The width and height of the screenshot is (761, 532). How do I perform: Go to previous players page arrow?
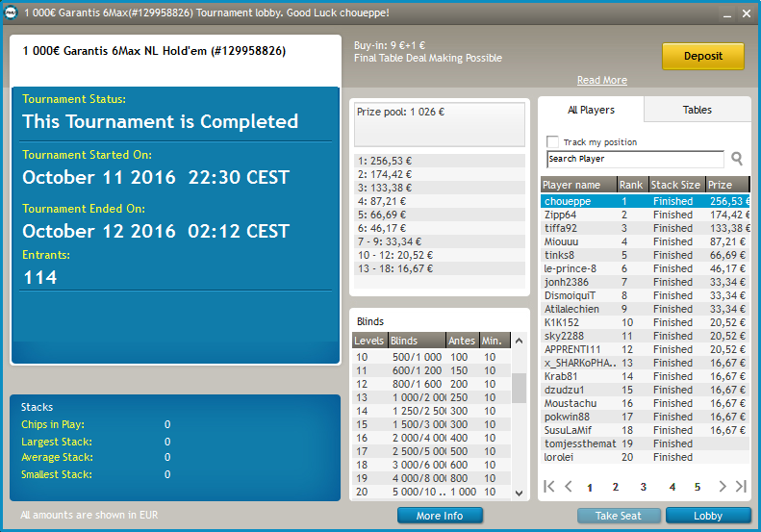click(569, 487)
